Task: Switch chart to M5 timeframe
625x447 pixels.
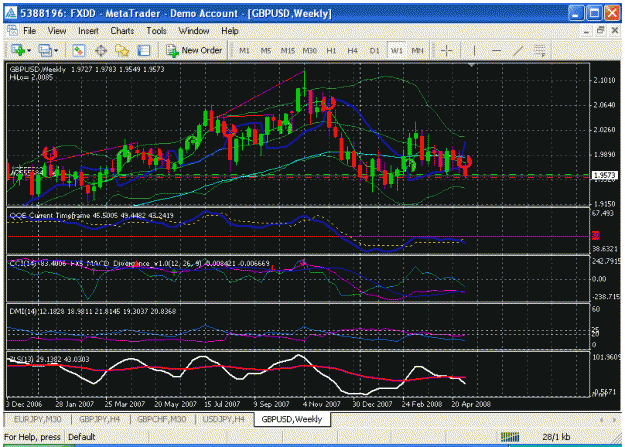Action: click(x=265, y=51)
